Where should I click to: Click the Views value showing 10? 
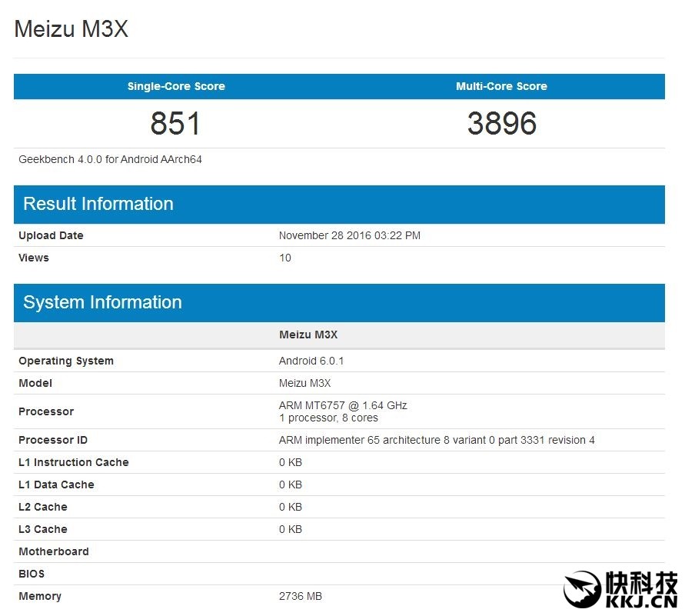tap(284, 258)
